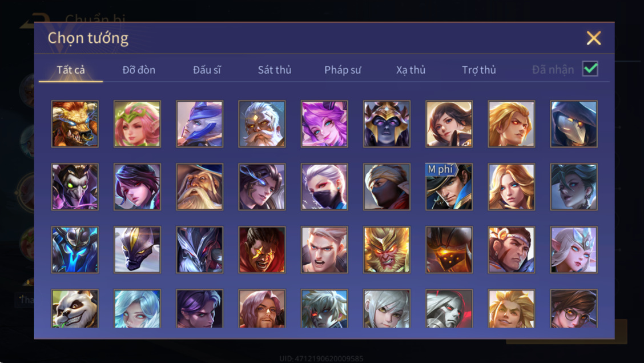The height and width of the screenshot is (363, 644).
Task: Go to the Tất cả tab
Action: (71, 70)
